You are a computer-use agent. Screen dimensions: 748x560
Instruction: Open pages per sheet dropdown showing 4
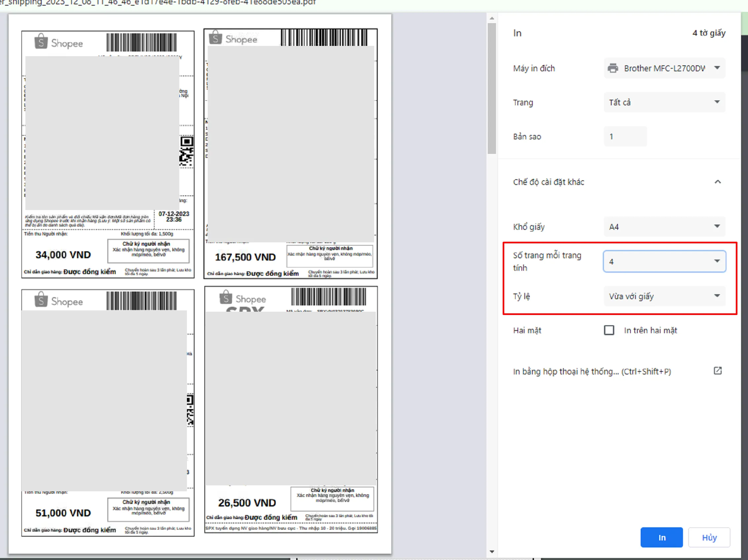click(664, 261)
